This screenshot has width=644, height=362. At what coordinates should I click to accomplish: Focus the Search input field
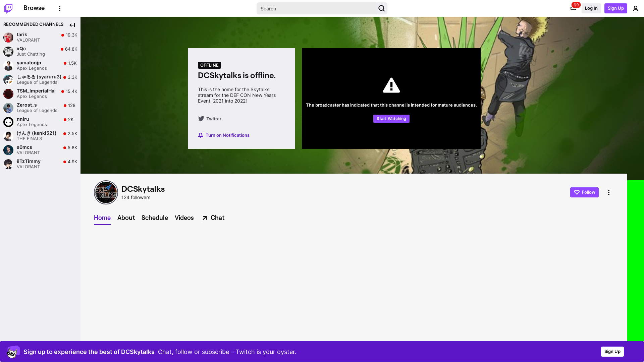pos(316,8)
